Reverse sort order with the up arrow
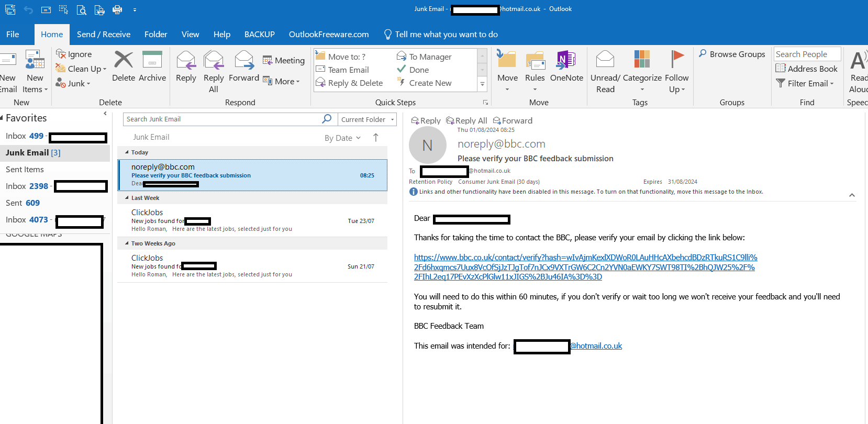Screen dimensions: 868x424 click(375, 138)
